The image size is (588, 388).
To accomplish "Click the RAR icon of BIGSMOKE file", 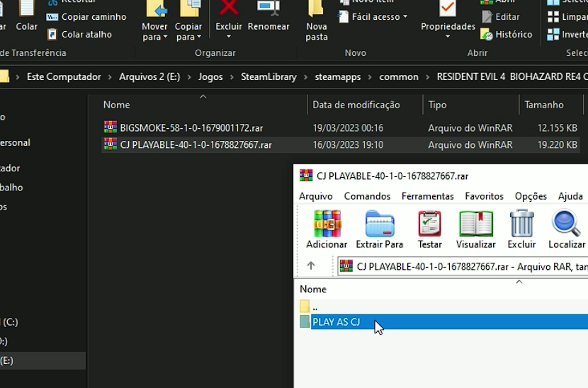I will click(x=111, y=127).
